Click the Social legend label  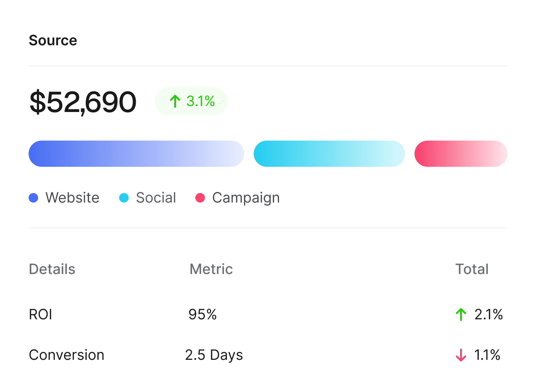pyautogui.click(x=156, y=198)
